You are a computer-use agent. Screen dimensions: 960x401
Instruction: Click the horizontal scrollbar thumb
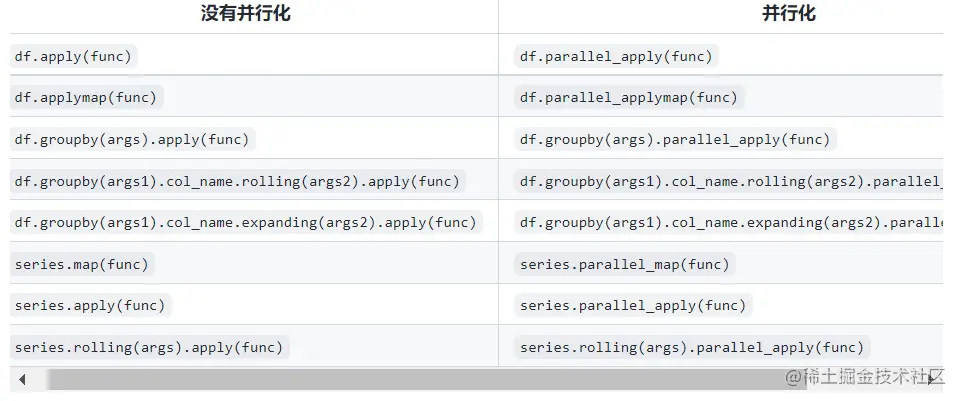[427, 380]
